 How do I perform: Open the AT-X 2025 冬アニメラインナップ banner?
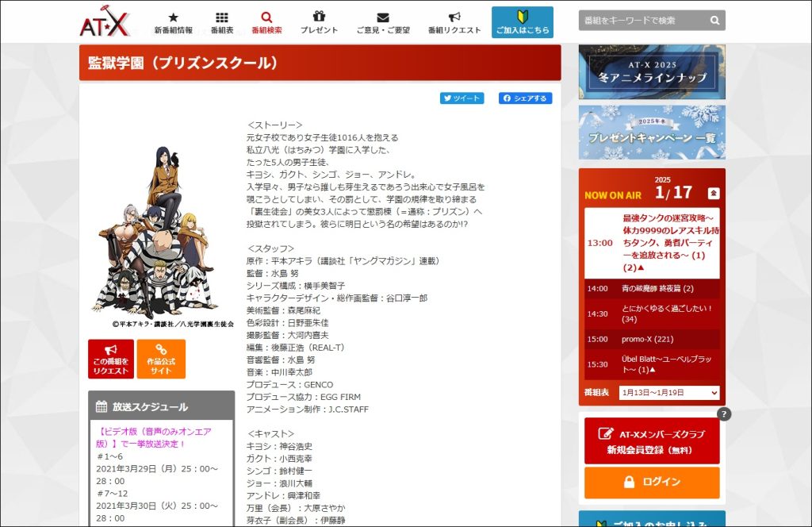[x=652, y=71]
